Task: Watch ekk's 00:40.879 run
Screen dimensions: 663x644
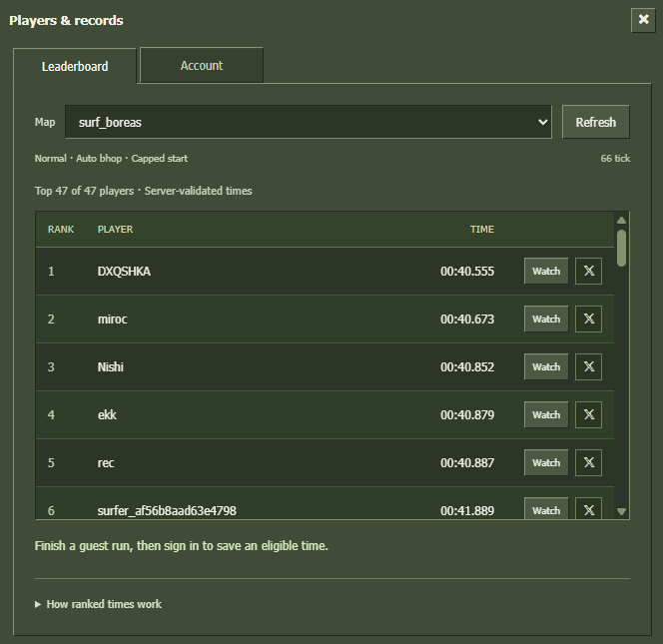Action: coord(546,414)
